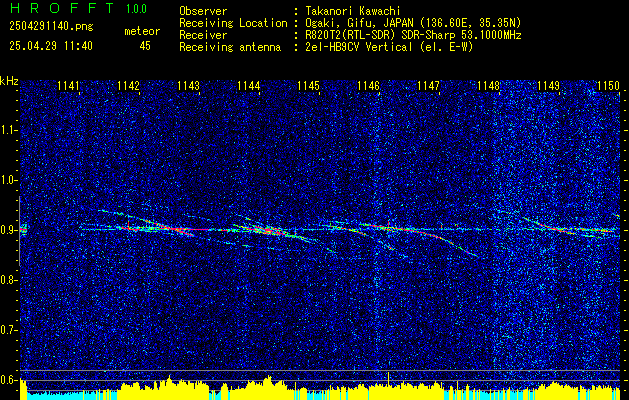Click the red carrier marker at 0.9 kHz
Viewport: 629px width, 400px height.
click(x=23, y=230)
